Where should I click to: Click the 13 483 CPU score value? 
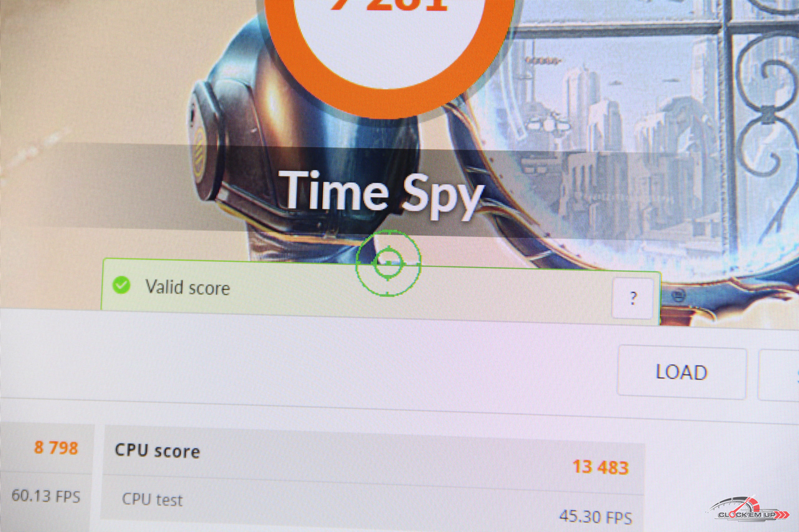point(600,467)
